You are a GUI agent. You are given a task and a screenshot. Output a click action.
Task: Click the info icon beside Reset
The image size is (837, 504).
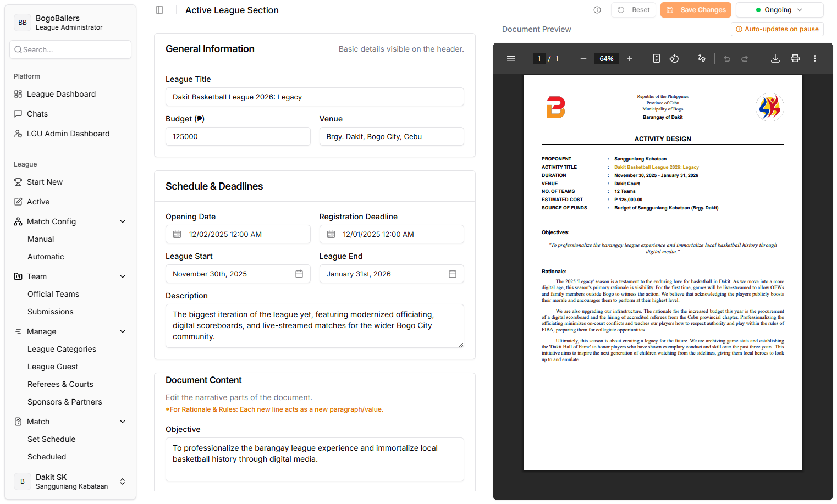point(597,10)
